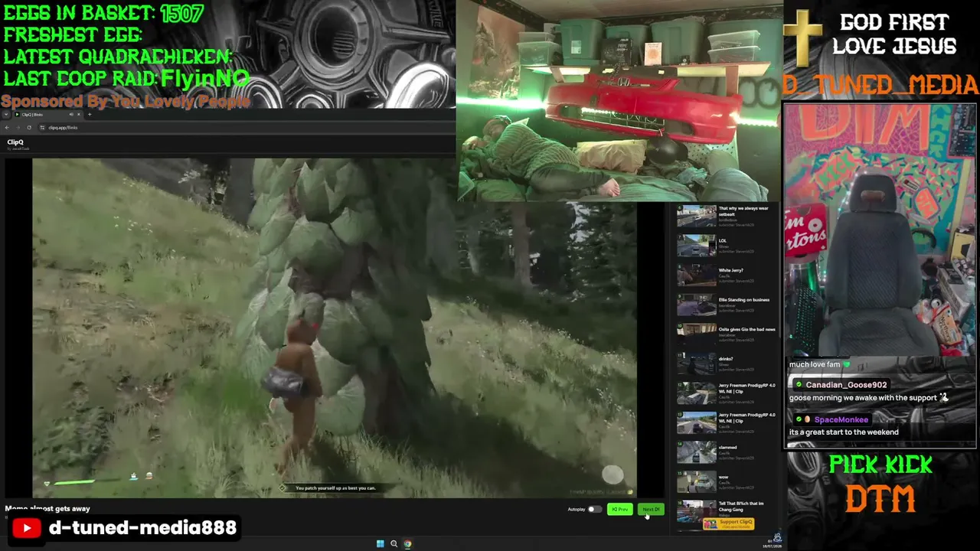Skip to the next clip with Next

coord(651,510)
